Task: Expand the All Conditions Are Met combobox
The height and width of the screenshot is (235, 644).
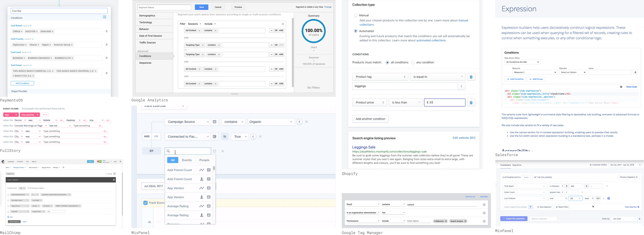Action: click(522, 62)
